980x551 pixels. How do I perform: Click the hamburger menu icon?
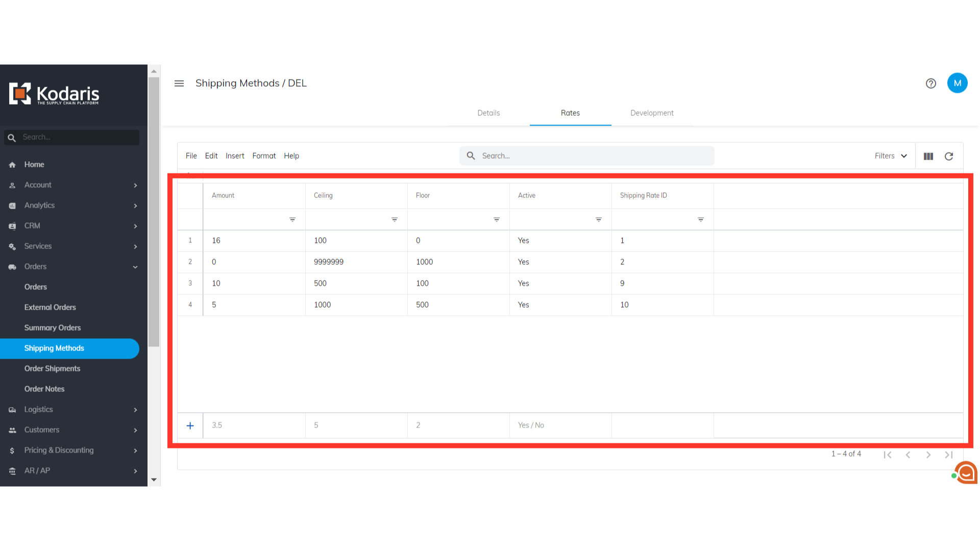[179, 83]
